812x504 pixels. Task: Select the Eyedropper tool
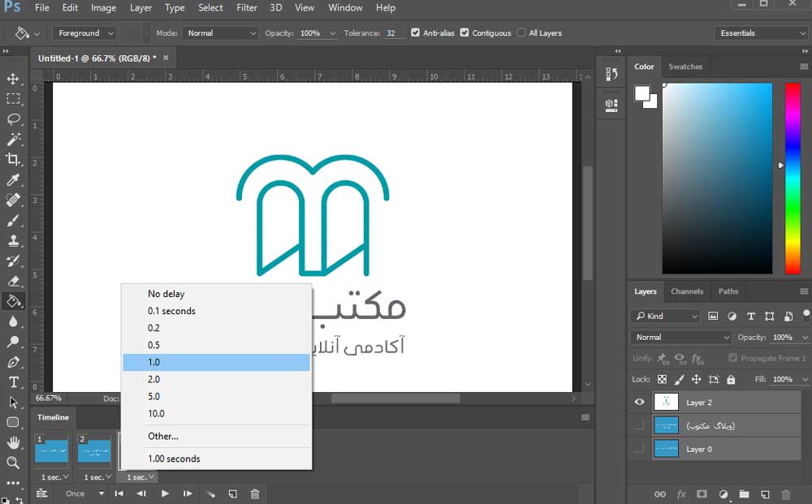(x=13, y=179)
